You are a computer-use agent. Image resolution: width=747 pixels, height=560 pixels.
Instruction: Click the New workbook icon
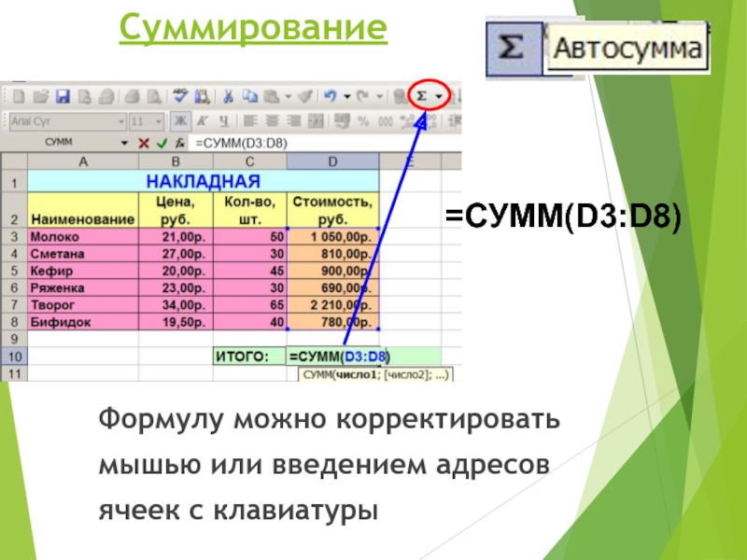19,97
